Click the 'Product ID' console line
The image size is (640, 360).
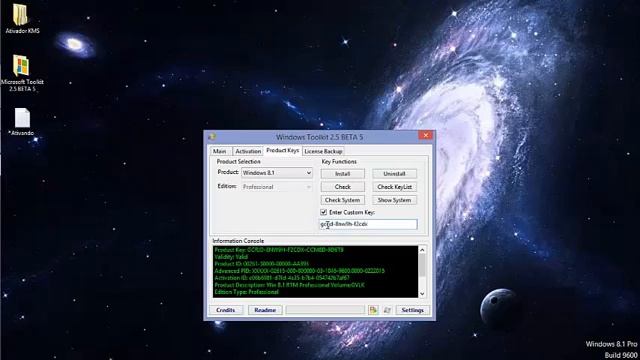point(262,264)
